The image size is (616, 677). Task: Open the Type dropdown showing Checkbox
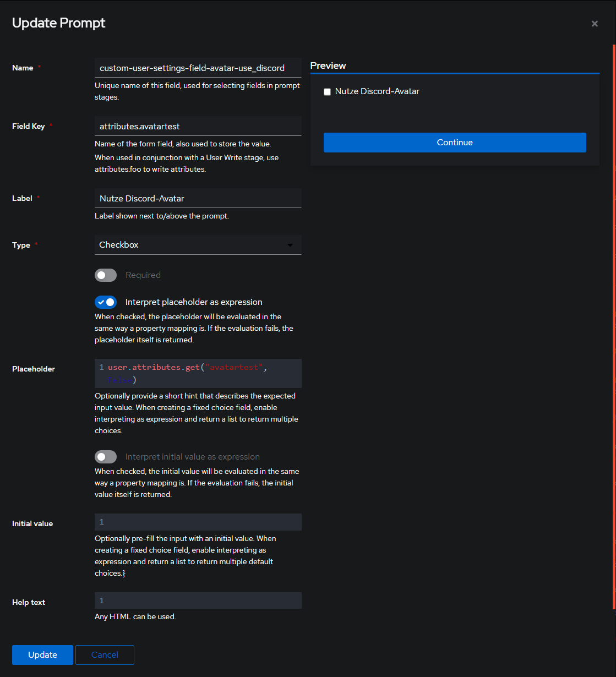198,244
